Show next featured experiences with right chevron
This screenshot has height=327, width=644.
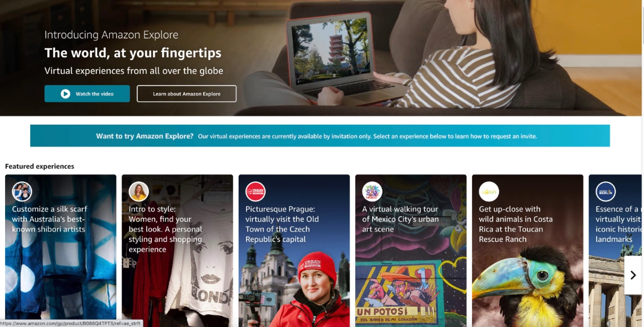tap(633, 275)
